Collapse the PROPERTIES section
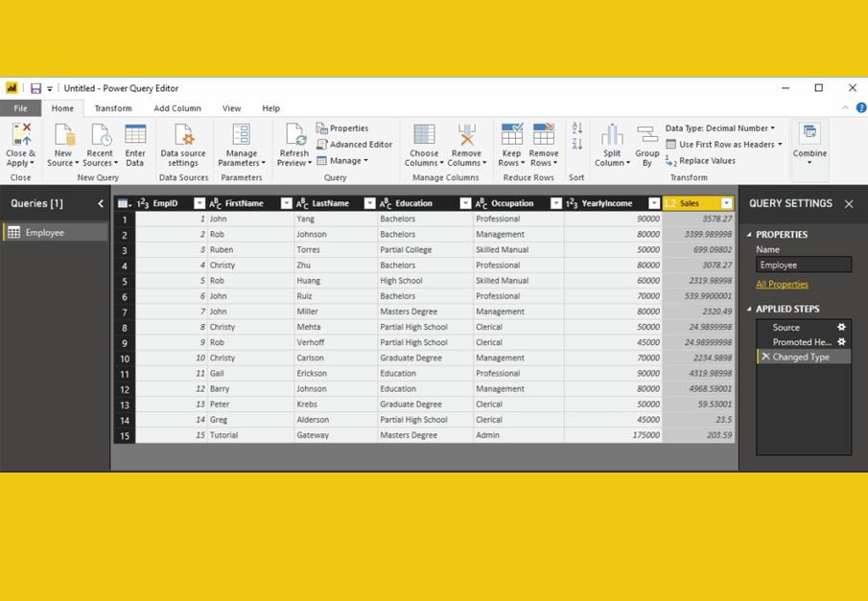Viewport: 868px width, 601px height. coord(749,235)
